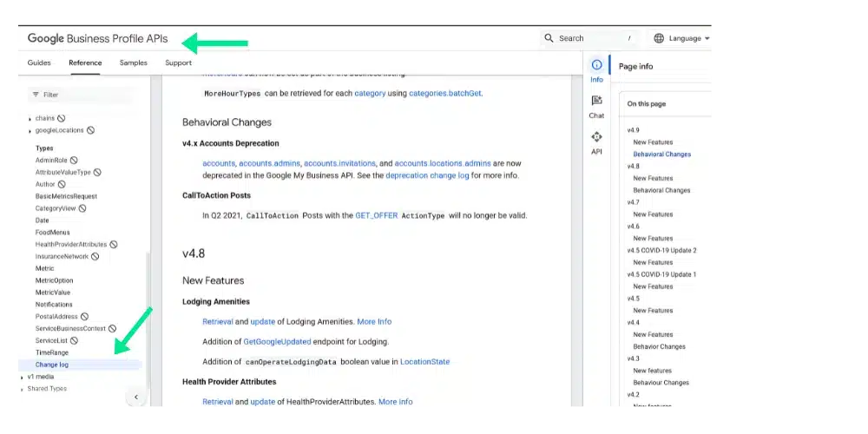Open the GetGoogleUpdated link
The height and width of the screenshot is (434, 868).
(x=277, y=341)
